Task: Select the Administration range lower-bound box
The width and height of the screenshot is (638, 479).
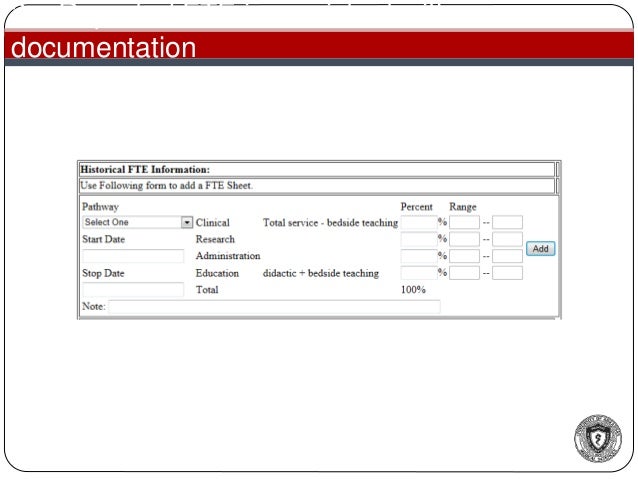Action: [x=464, y=256]
